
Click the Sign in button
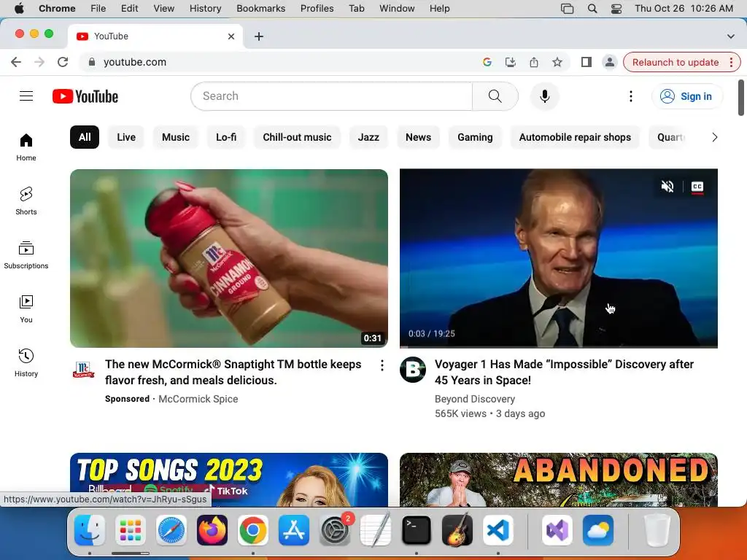tap(686, 96)
